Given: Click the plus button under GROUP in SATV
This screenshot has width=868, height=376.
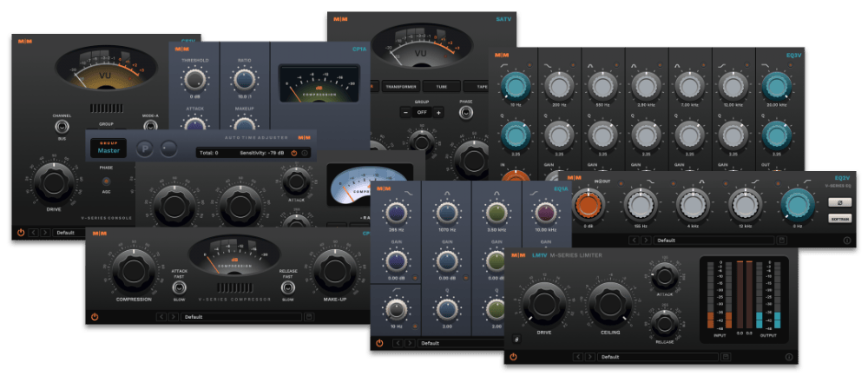Looking at the screenshot, I should point(437,113).
